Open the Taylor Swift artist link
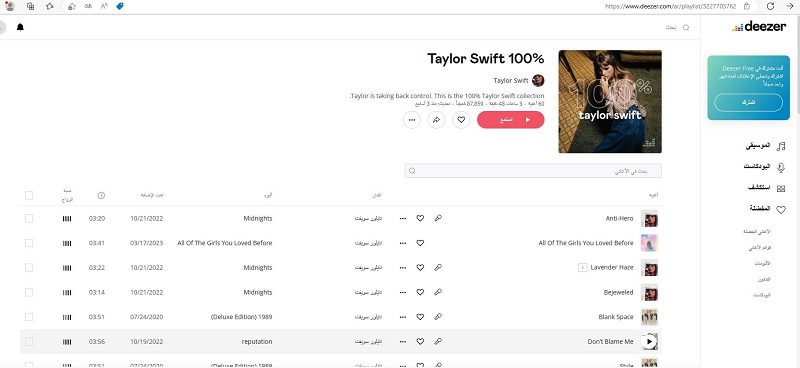 pyautogui.click(x=511, y=81)
